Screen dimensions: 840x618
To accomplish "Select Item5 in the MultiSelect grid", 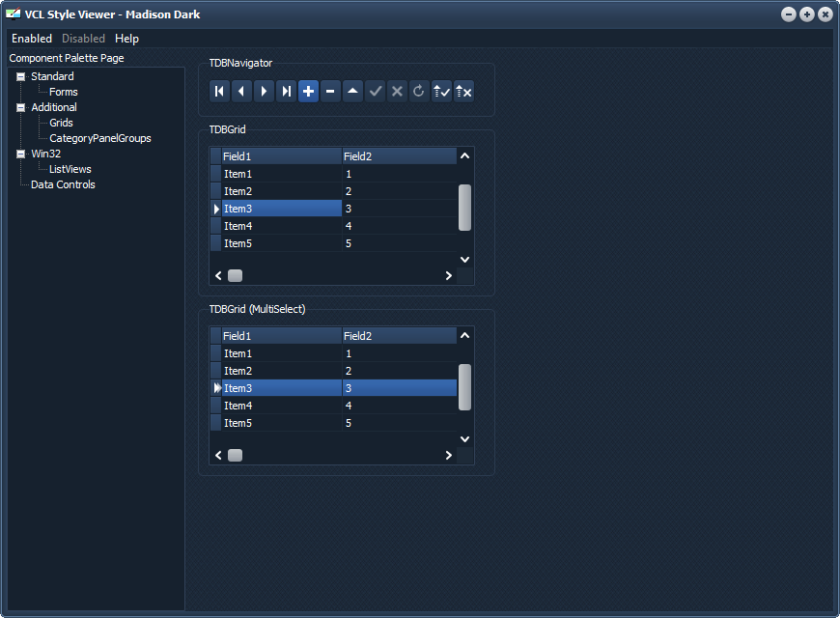I will [282, 423].
